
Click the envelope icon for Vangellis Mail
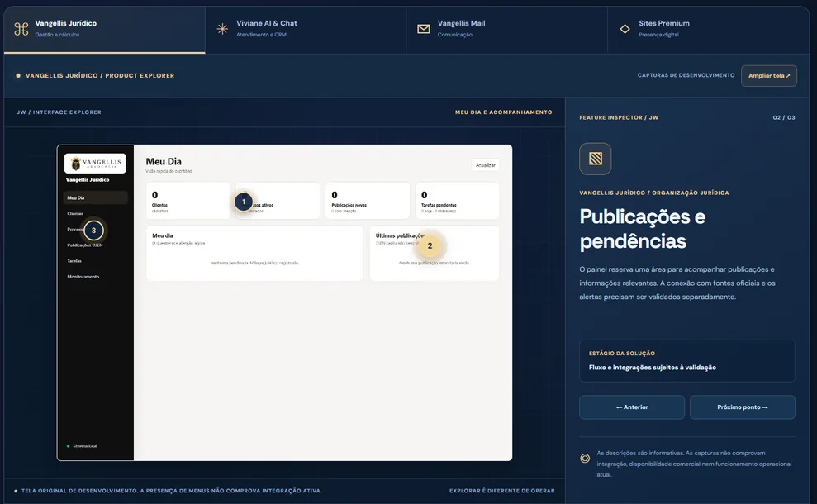424,29
